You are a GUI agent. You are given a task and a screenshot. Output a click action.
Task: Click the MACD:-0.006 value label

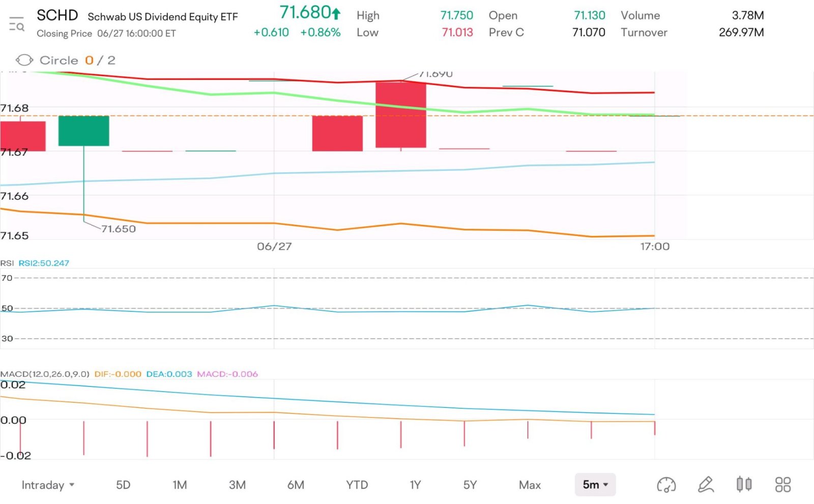click(x=227, y=374)
